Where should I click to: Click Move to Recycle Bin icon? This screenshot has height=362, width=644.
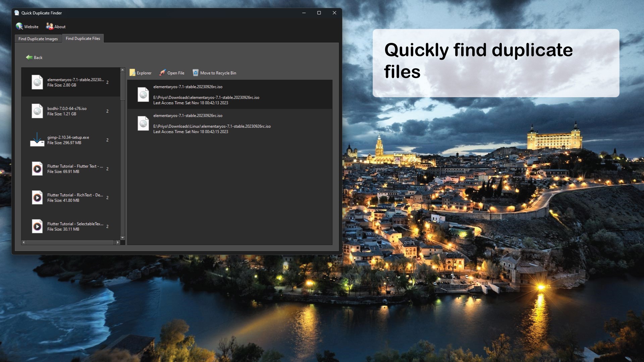click(x=196, y=72)
